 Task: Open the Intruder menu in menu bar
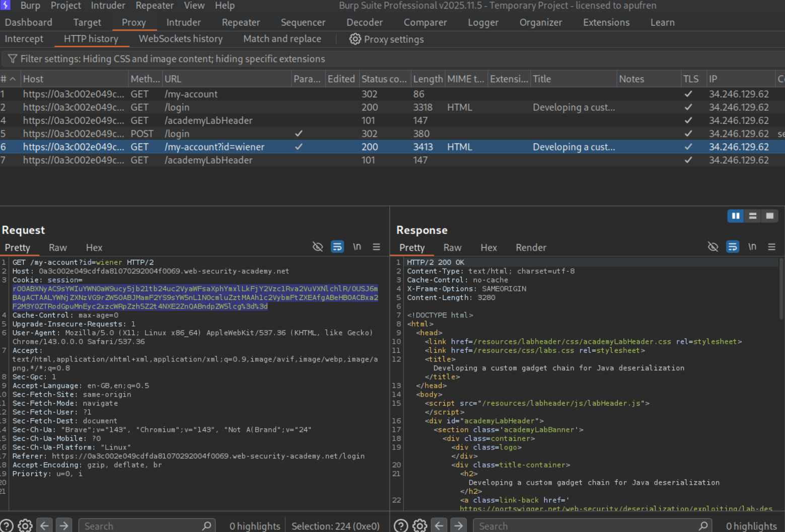click(108, 6)
